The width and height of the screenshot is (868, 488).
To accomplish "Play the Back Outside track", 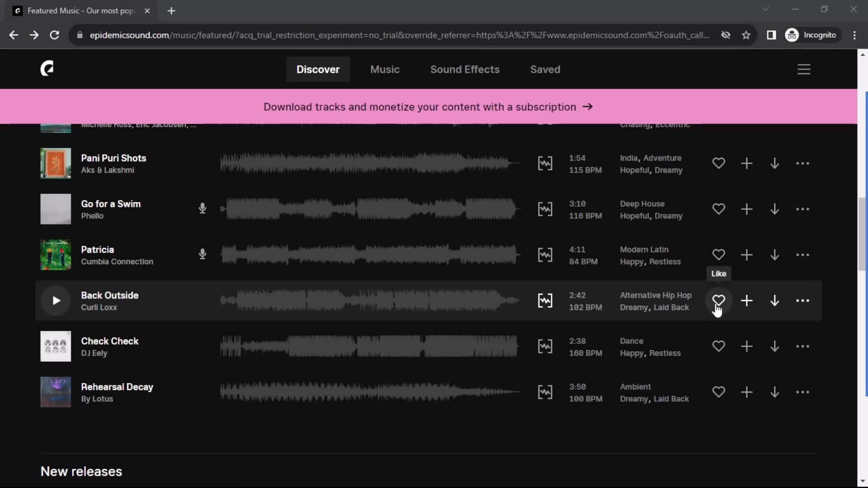I will (x=56, y=300).
